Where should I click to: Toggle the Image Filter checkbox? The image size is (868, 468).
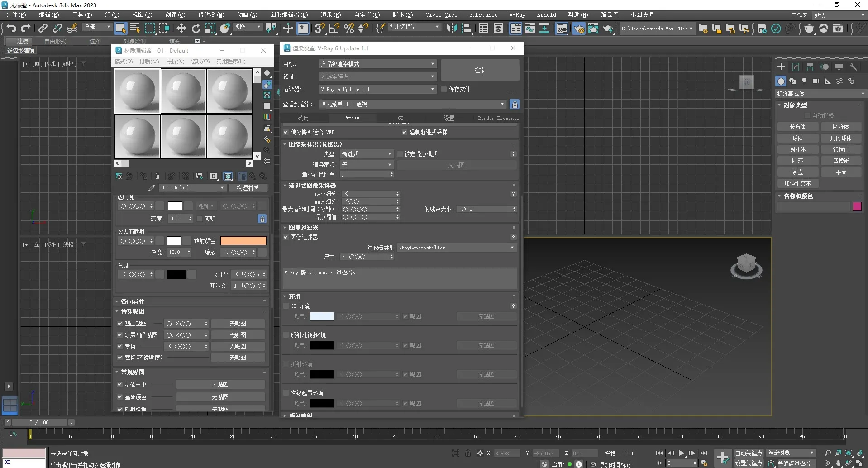point(286,237)
